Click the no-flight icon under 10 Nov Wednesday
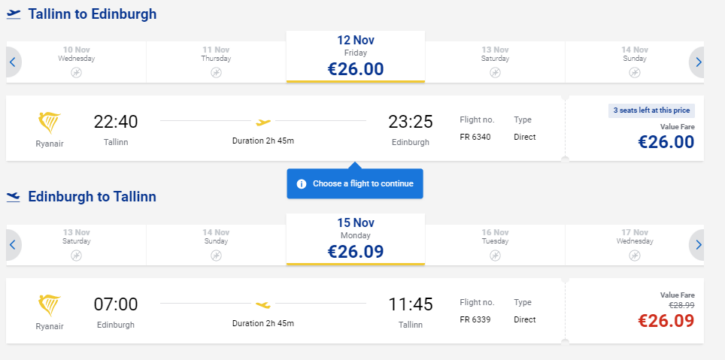Image resolution: width=725 pixels, height=360 pixels. 76,73
